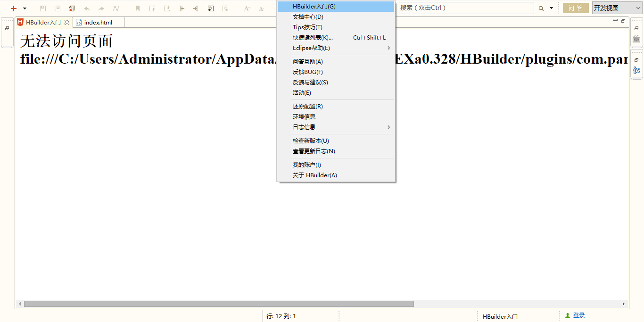Click the outdent left-arrow icon
Viewport: 644px width, 322px height.
pos(182,8)
